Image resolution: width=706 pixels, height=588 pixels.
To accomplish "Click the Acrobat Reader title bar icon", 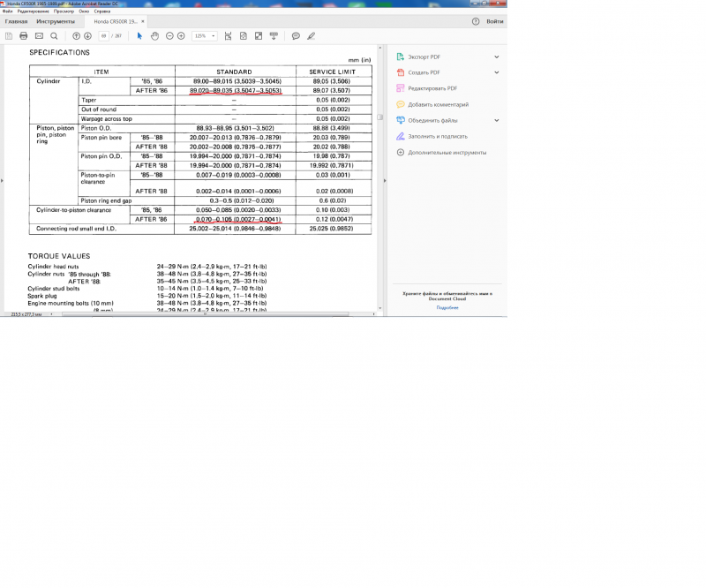I will 4,4.
